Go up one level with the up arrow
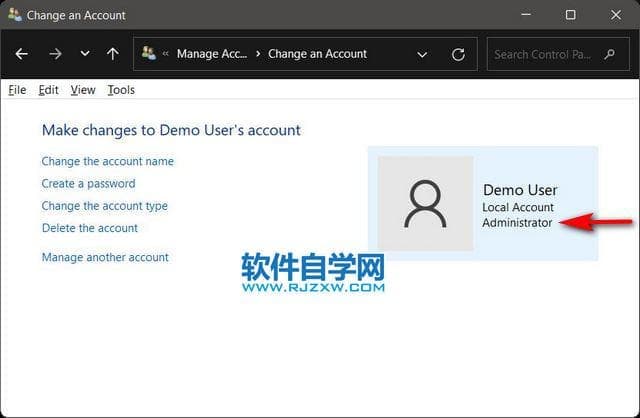The image size is (640, 418). pyautogui.click(x=113, y=54)
